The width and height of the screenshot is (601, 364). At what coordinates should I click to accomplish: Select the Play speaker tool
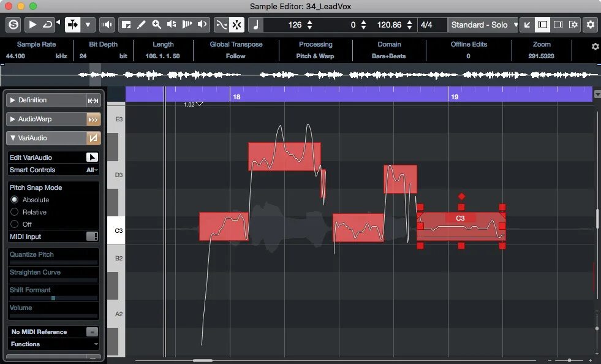pyautogui.click(x=172, y=25)
